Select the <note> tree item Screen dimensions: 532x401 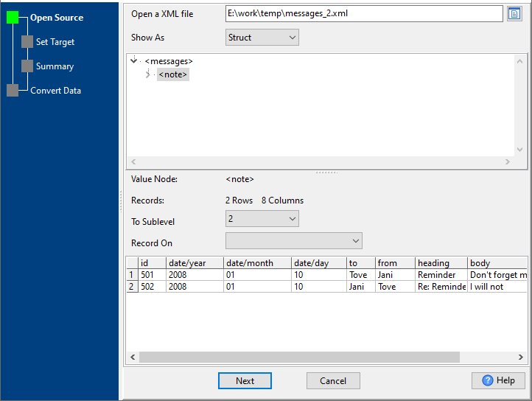tap(173, 74)
